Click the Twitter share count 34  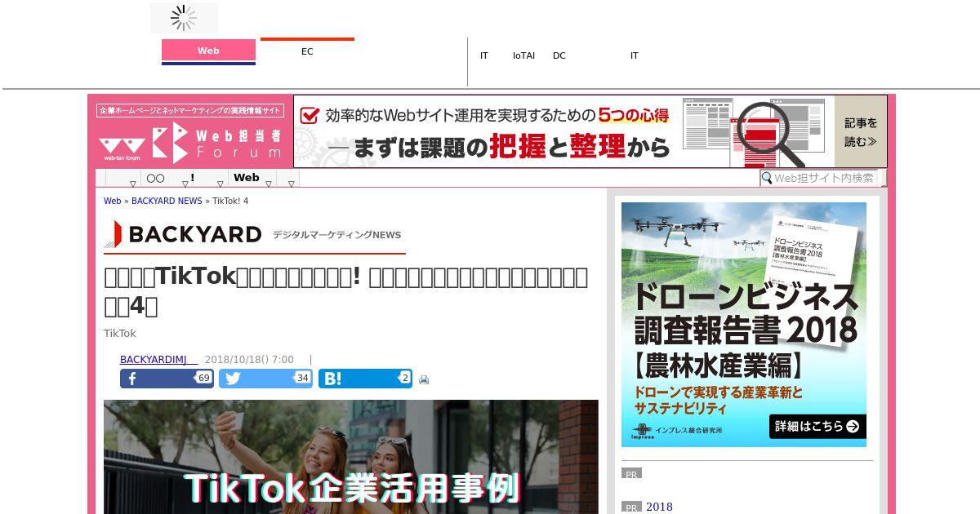click(302, 378)
